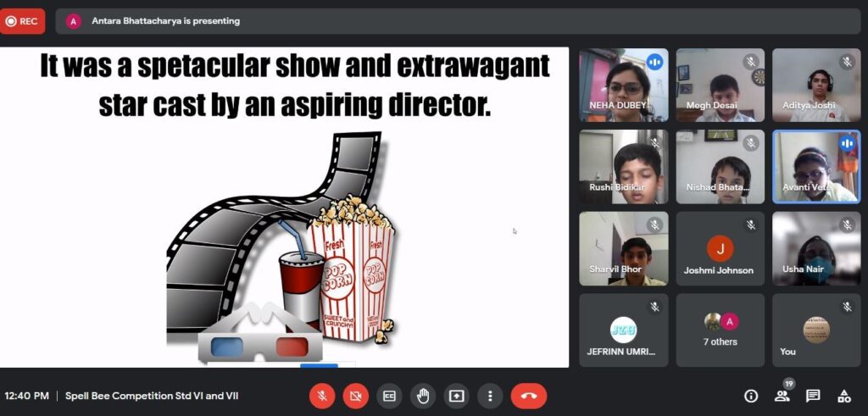The height and width of the screenshot is (416, 868).
Task: Raise your hand in the meeting
Action: (x=423, y=396)
